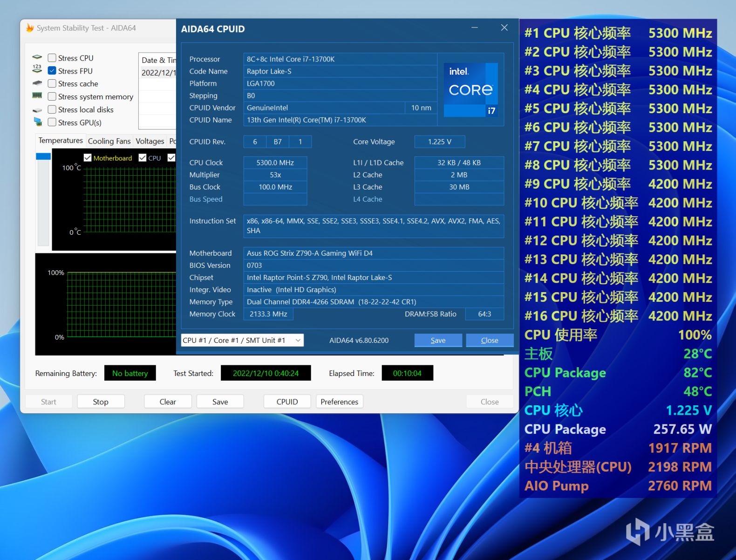Enable the Stress CPU checkbox
Viewport: 736px width, 560px height.
tap(52, 58)
